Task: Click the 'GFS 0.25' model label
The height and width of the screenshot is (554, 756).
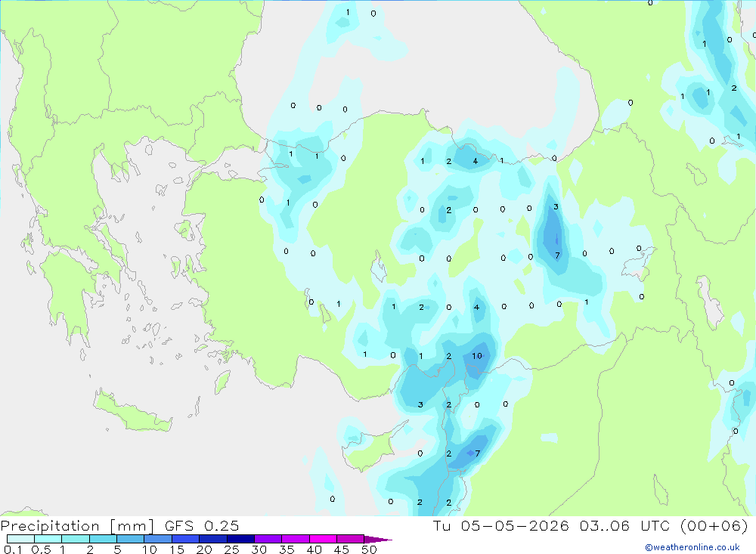Action: click(202, 525)
